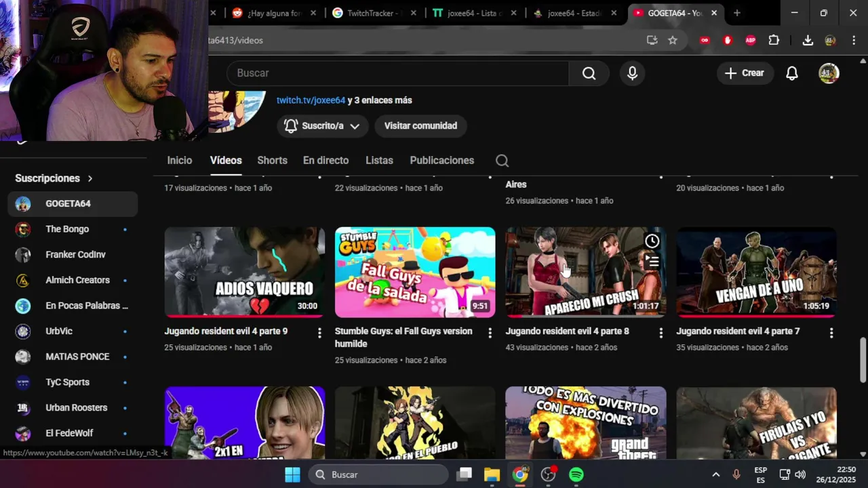The width and height of the screenshot is (868, 488).
Task: Open new browser tab
Action: coord(737,13)
